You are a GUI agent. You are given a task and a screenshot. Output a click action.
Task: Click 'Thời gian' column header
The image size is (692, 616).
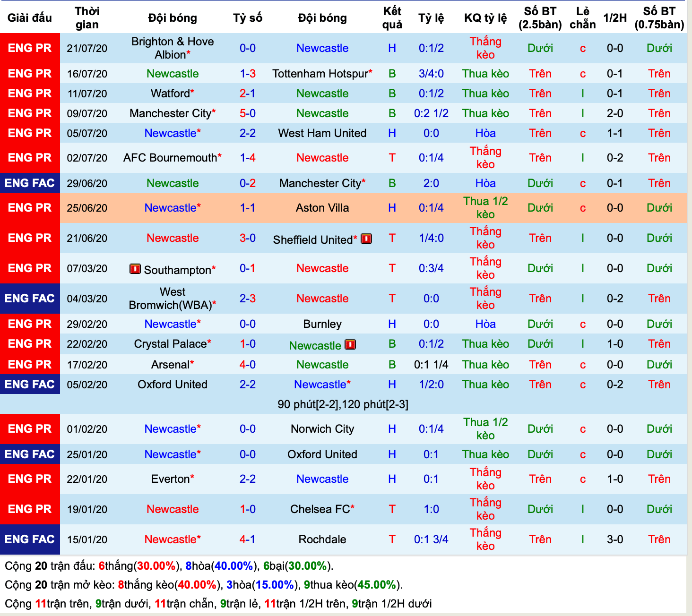point(87,18)
